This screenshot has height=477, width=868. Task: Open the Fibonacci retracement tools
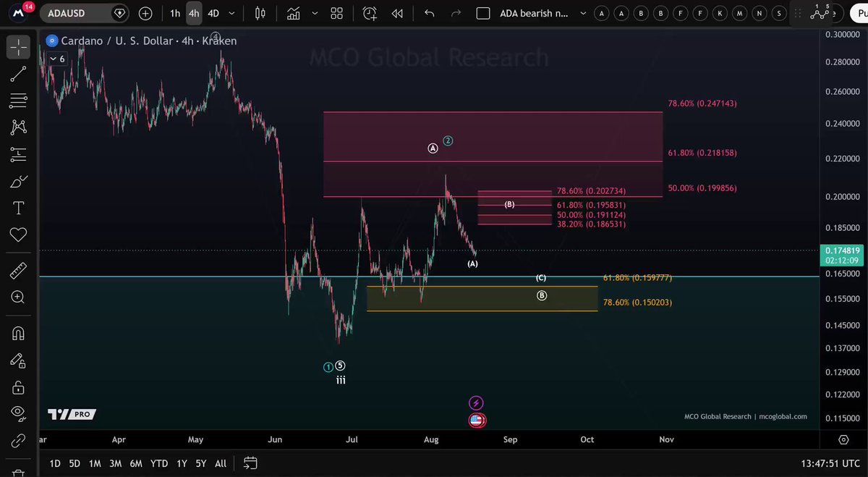pyautogui.click(x=18, y=101)
